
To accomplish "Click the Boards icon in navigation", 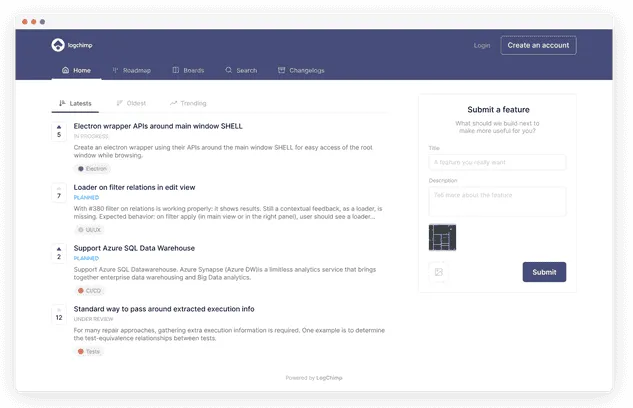I will point(176,70).
